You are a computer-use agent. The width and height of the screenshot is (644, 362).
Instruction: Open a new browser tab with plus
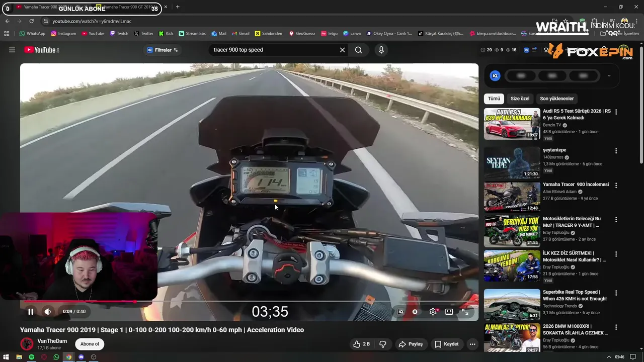click(x=178, y=7)
